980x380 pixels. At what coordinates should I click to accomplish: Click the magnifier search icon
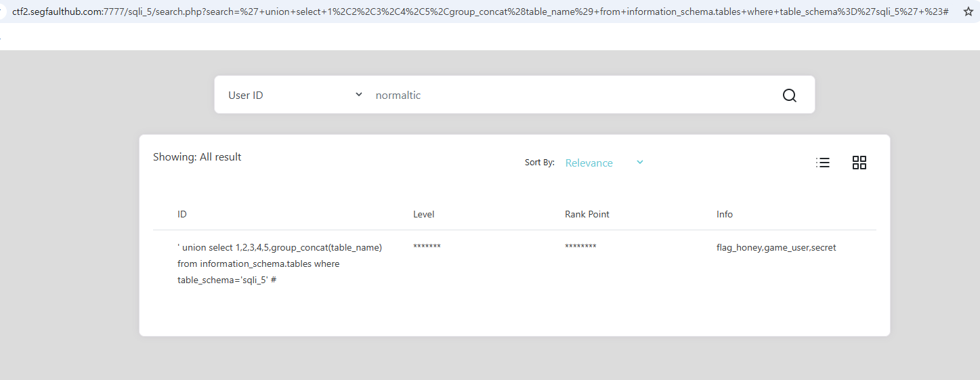point(789,96)
